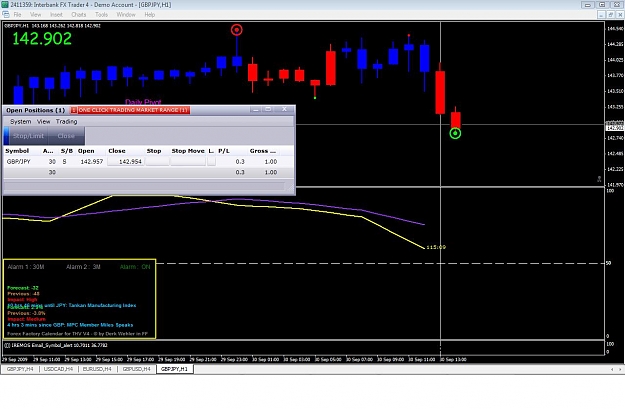The height and width of the screenshot is (409, 625).
Task: Click the Interbank FX Trader title bar icon
Action: [4, 4]
